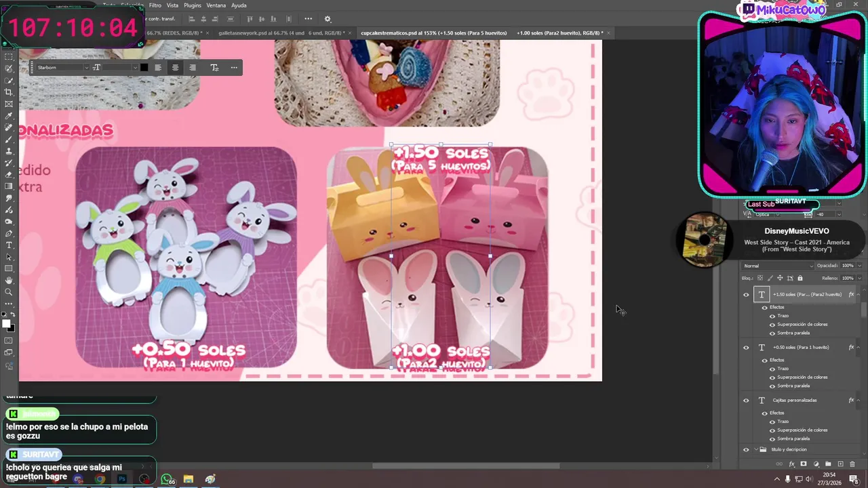The height and width of the screenshot is (488, 868).
Task: Hide the +0.50 soles text layer
Action: coord(746,348)
